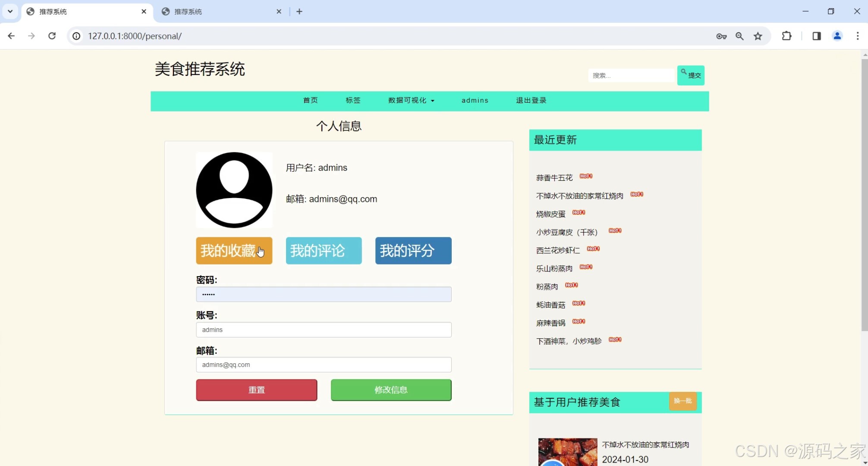Click the 换一批 refresh button

(x=682, y=401)
